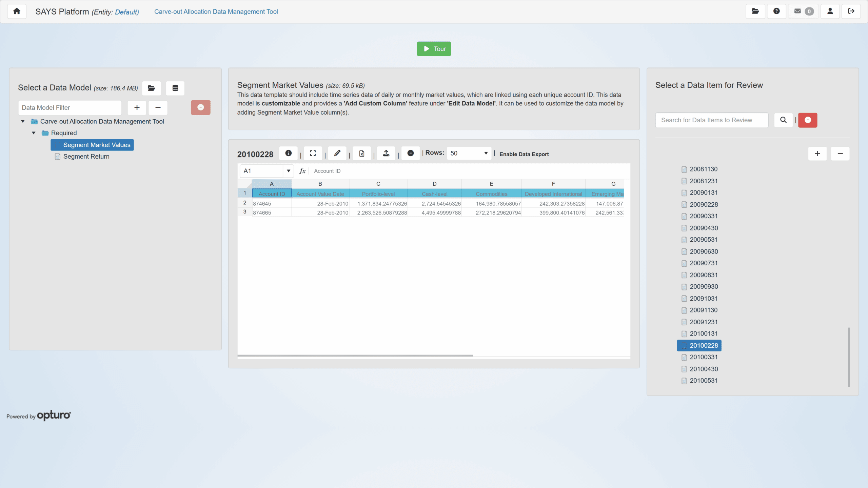Collapse all data model tree nodes
Screen dimensions: 868x488
158,107
